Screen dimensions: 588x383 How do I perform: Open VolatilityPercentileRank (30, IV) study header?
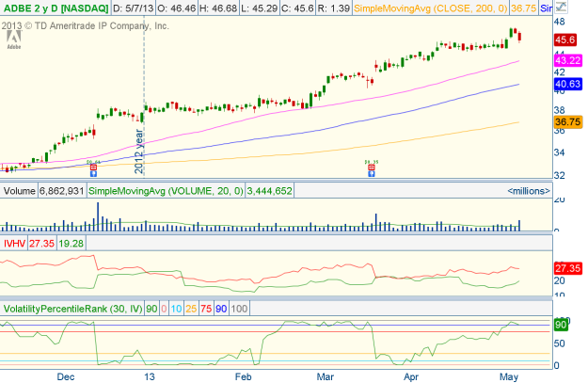pyautogui.click(x=75, y=309)
